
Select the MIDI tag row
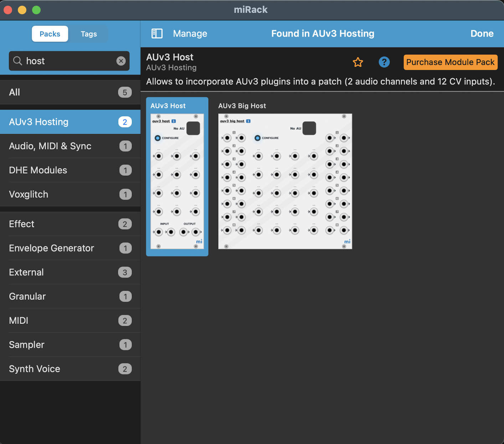click(x=70, y=321)
